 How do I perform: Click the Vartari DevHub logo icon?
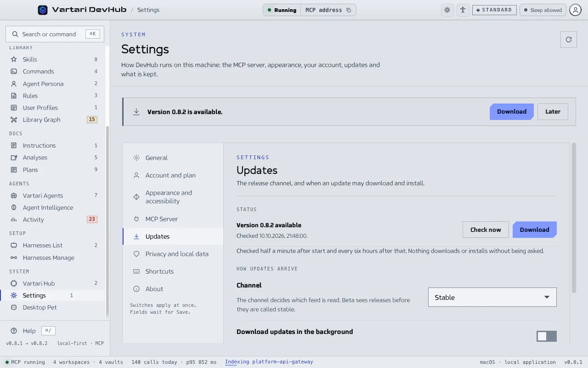click(43, 10)
